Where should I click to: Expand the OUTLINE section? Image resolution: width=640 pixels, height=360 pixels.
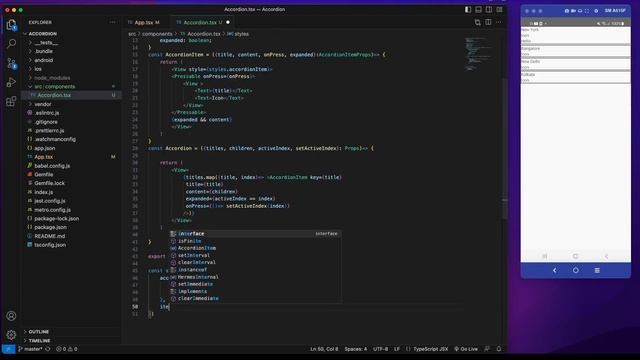[x=39, y=332]
